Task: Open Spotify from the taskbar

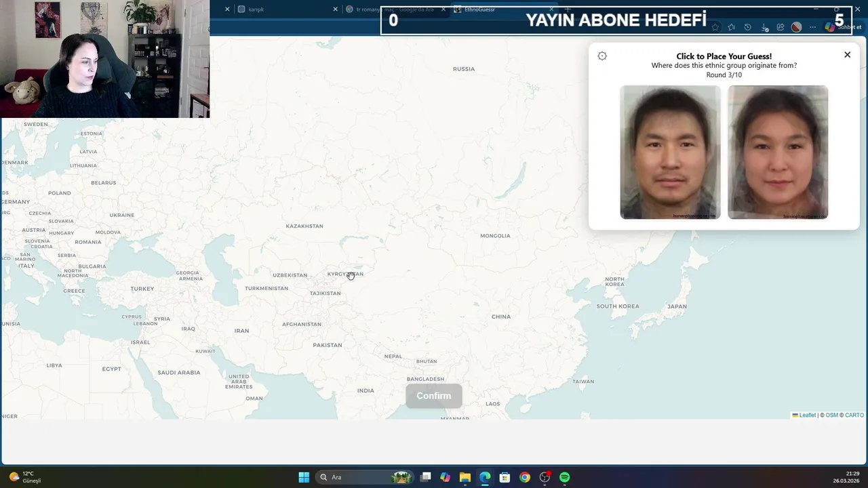Action: (x=564, y=477)
